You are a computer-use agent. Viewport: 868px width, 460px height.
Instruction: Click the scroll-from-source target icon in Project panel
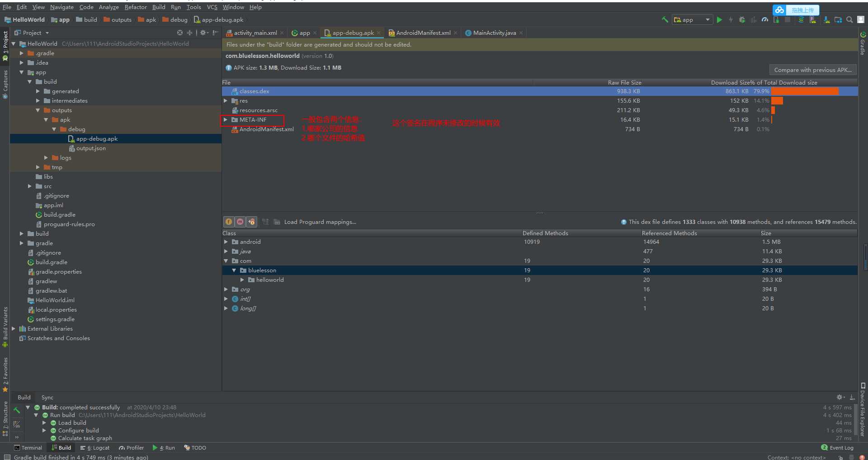(x=180, y=33)
